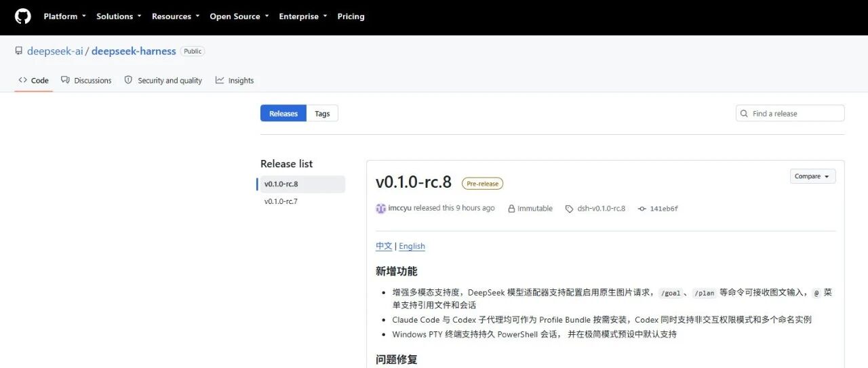The width and height of the screenshot is (868, 368).
Task: Click the commit icon beside 141eb6f
Action: pos(642,209)
